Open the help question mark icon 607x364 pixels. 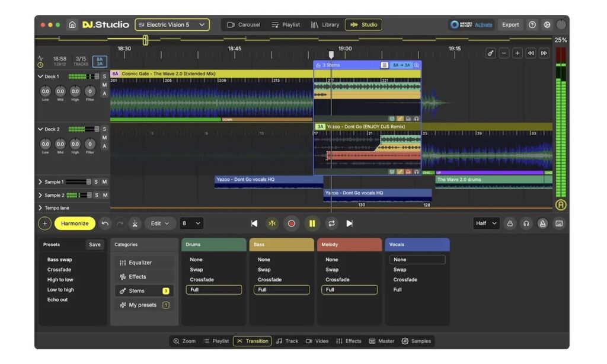point(532,24)
